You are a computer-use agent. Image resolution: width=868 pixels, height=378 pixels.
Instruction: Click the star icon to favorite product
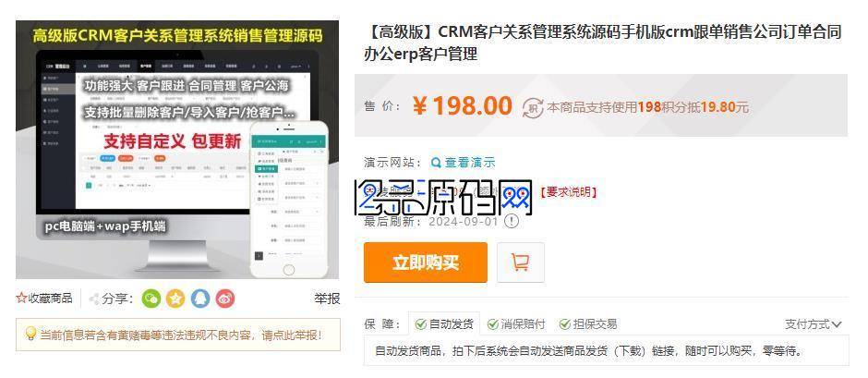(x=21, y=299)
